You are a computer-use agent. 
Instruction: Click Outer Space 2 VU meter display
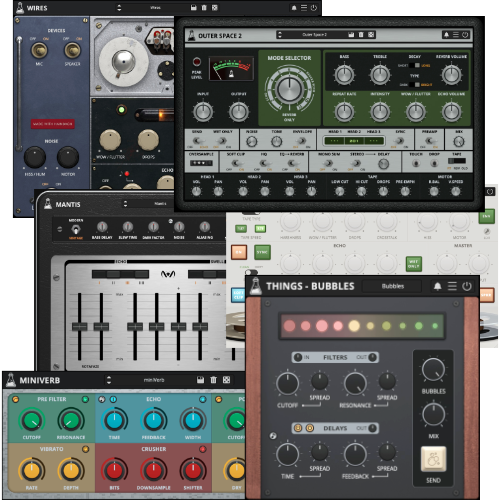click(x=231, y=69)
